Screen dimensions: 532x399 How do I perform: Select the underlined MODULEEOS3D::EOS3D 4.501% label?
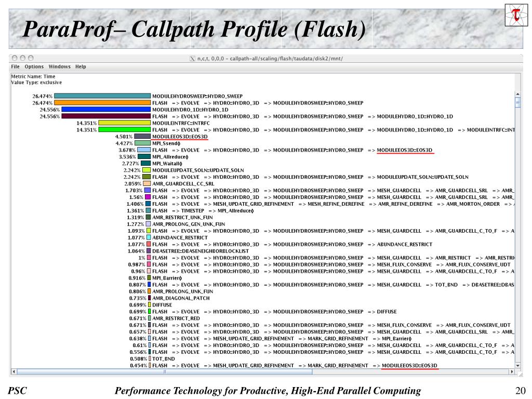coord(179,137)
